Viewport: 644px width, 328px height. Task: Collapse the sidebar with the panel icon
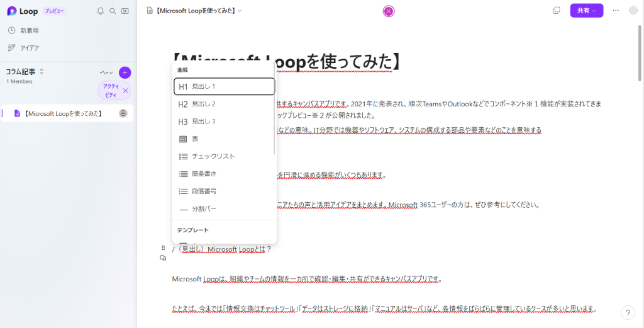click(125, 11)
